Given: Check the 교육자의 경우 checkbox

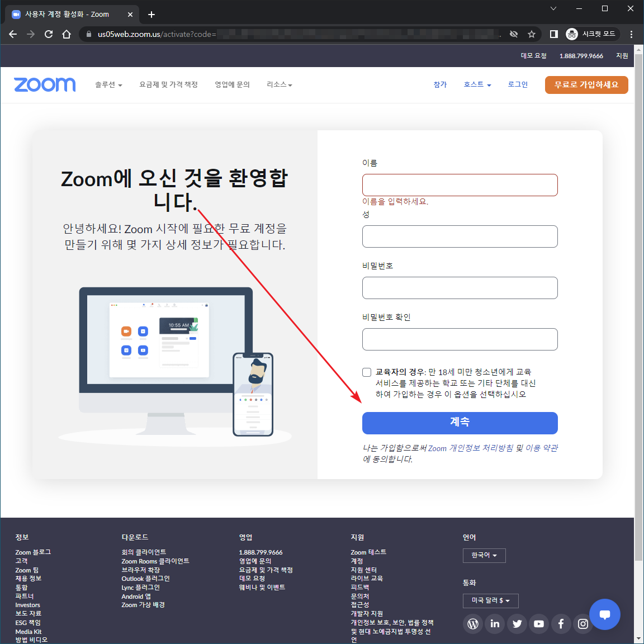Looking at the screenshot, I should tap(367, 372).
